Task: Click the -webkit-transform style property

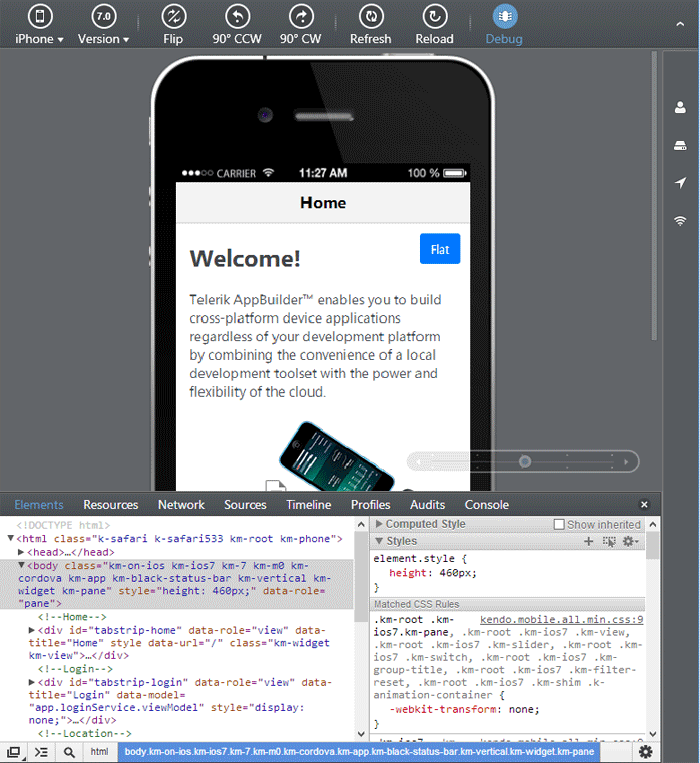Action: 444,709
